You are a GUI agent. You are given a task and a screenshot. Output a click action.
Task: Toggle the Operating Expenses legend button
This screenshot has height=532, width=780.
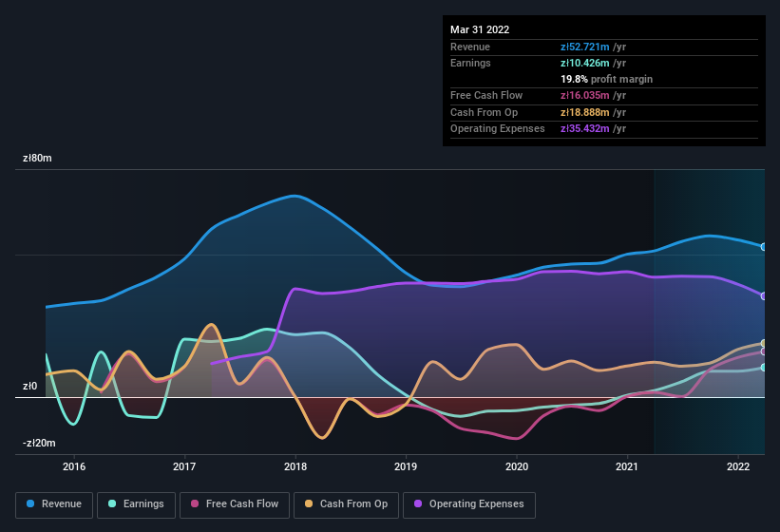[x=468, y=504]
